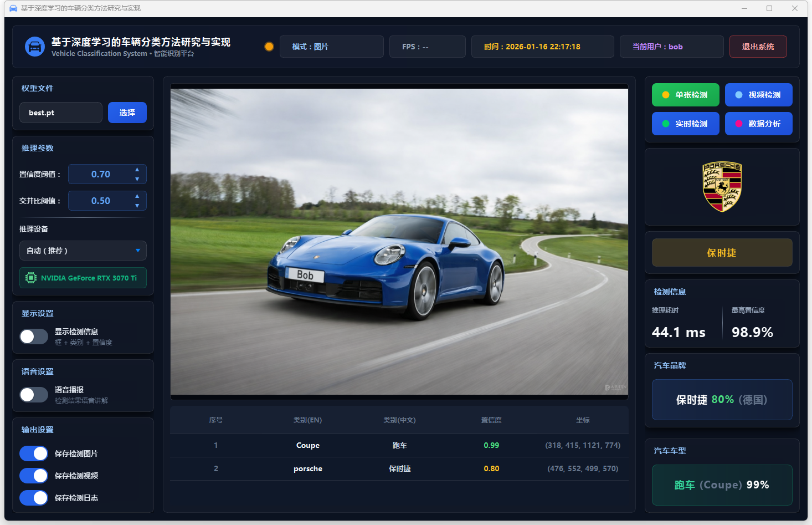The height and width of the screenshot is (525, 812).
Task: Start 实时检测 real-time detection
Action: pyautogui.click(x=686, y=124)
